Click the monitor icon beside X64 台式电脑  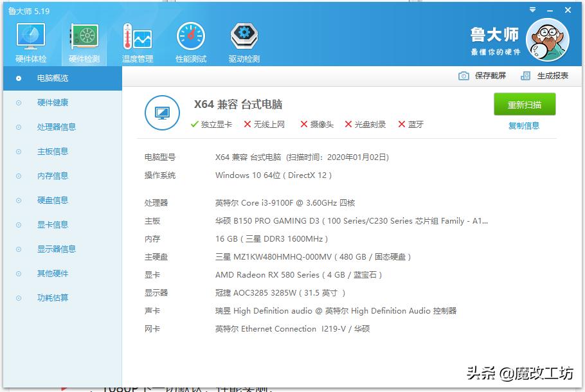tap(163, 111)
